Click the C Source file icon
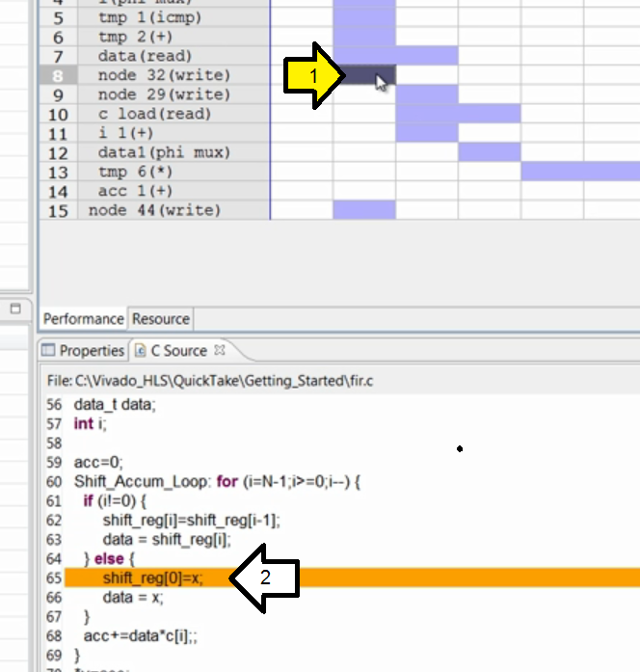Viewport: 640px width, 672px height. pos(140,351)
